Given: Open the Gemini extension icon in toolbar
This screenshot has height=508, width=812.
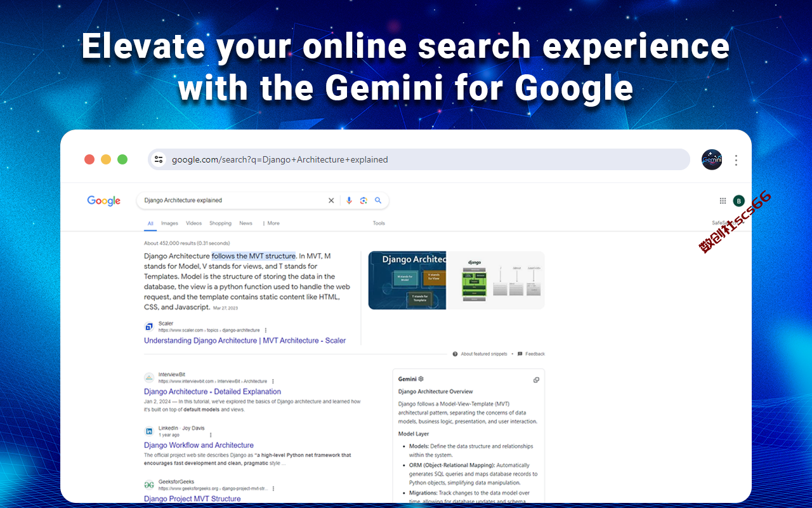Looking at the screenshot, I should coord(712,159).
